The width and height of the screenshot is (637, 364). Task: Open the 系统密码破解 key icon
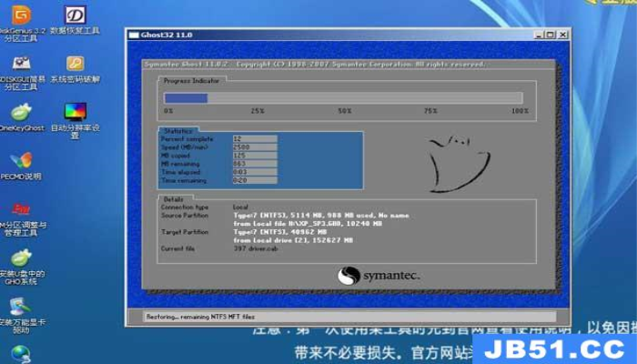click(x=76, y=64)
